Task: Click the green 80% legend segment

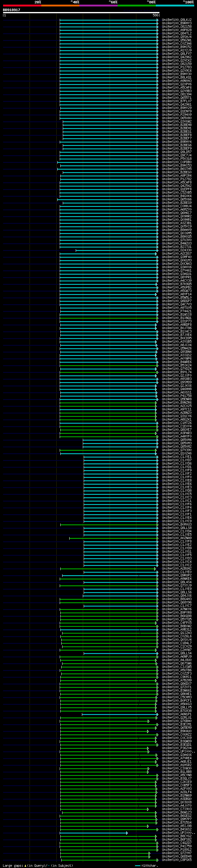Action: click(x=137, y=6)
